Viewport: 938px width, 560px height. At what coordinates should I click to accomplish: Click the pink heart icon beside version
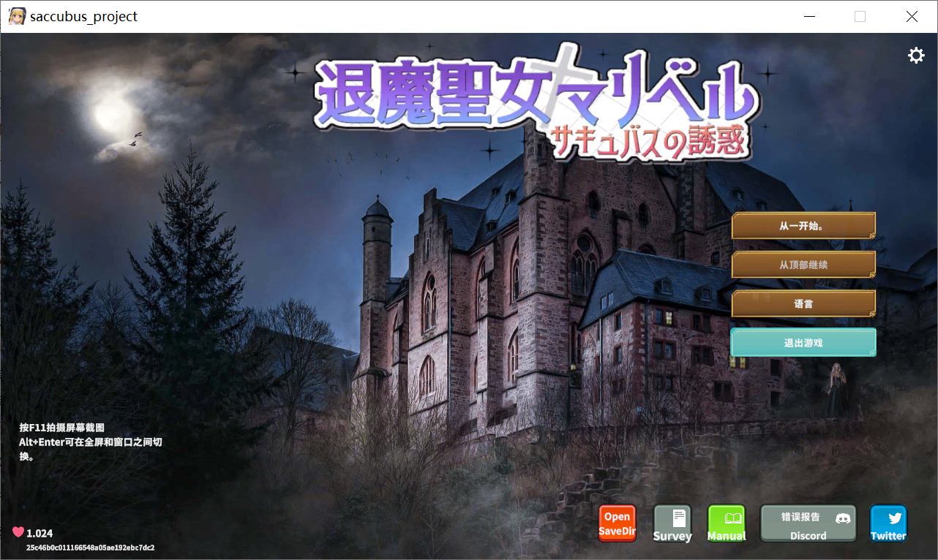click(18, 533)
